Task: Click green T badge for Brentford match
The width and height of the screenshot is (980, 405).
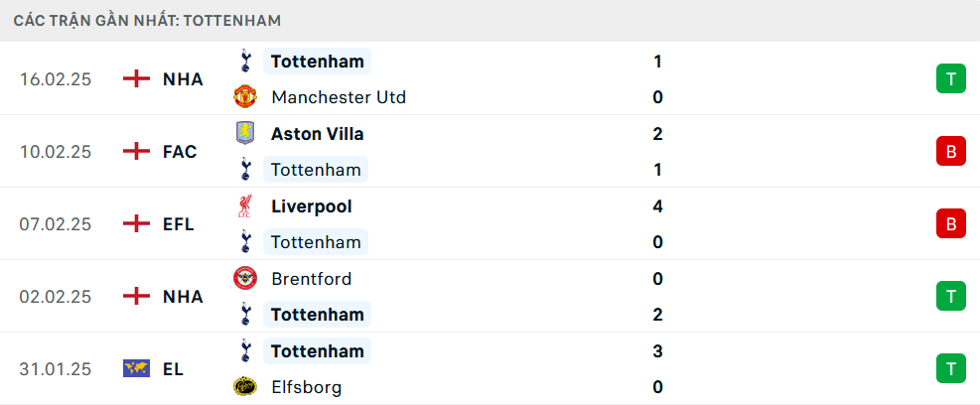Action: (950, 296)
